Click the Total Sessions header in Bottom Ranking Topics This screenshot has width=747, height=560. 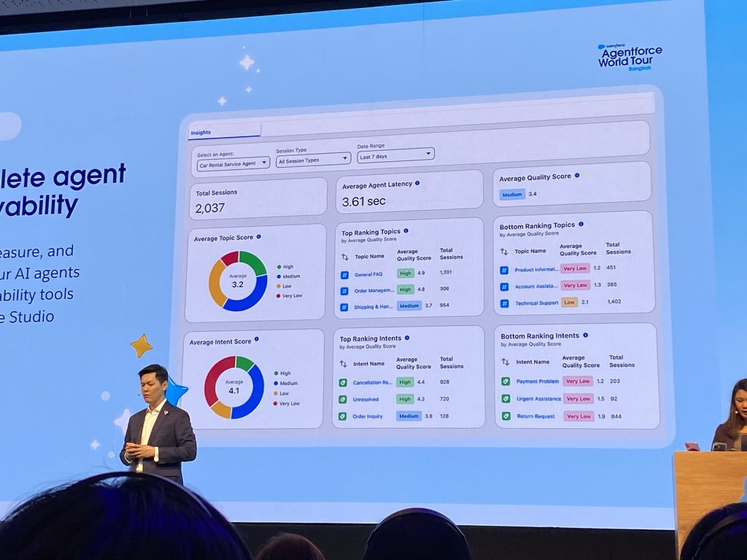(x=618, y=249)
